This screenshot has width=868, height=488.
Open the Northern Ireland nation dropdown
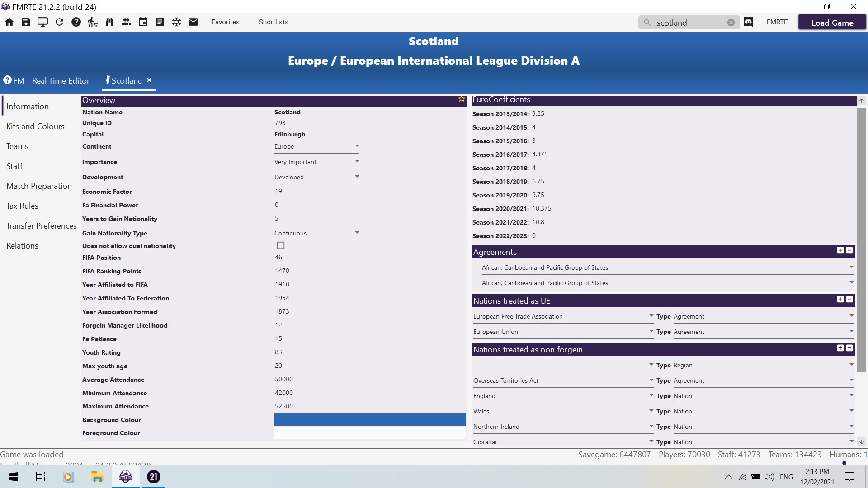point(563,427)
